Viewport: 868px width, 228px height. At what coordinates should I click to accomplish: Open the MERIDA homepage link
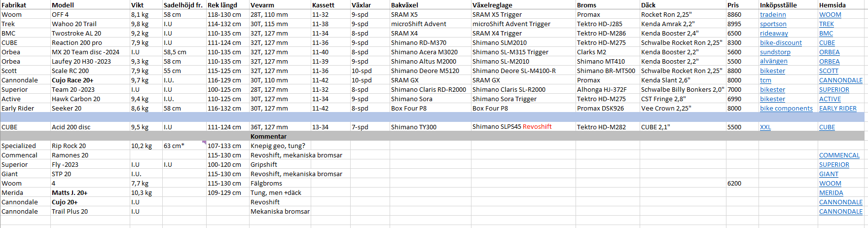pos(831,193)
